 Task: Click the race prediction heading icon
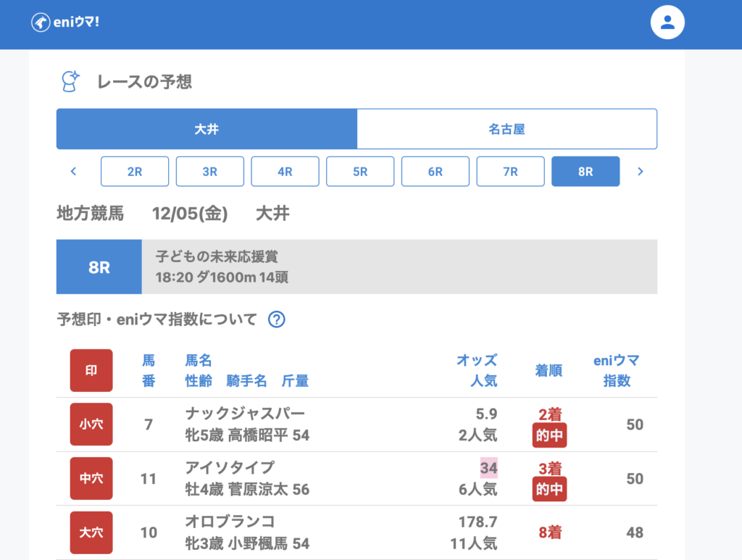tap(70, 81)
